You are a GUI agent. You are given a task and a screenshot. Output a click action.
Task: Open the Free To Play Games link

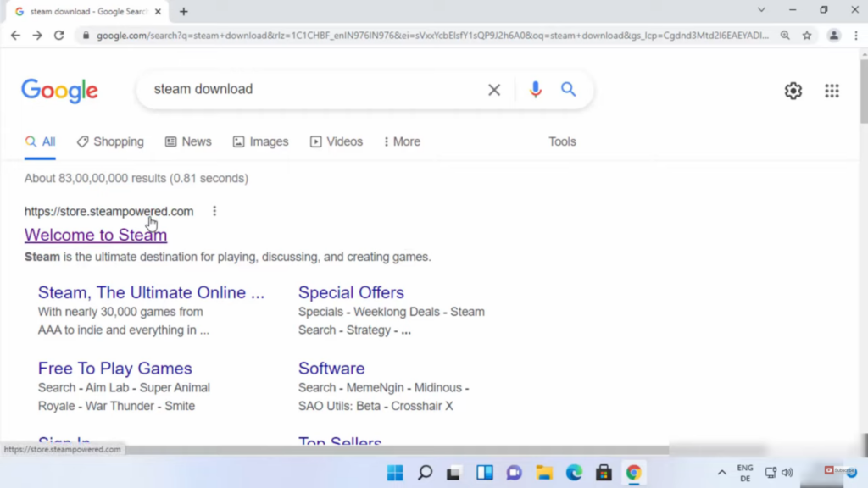click(x=114, y=369)
